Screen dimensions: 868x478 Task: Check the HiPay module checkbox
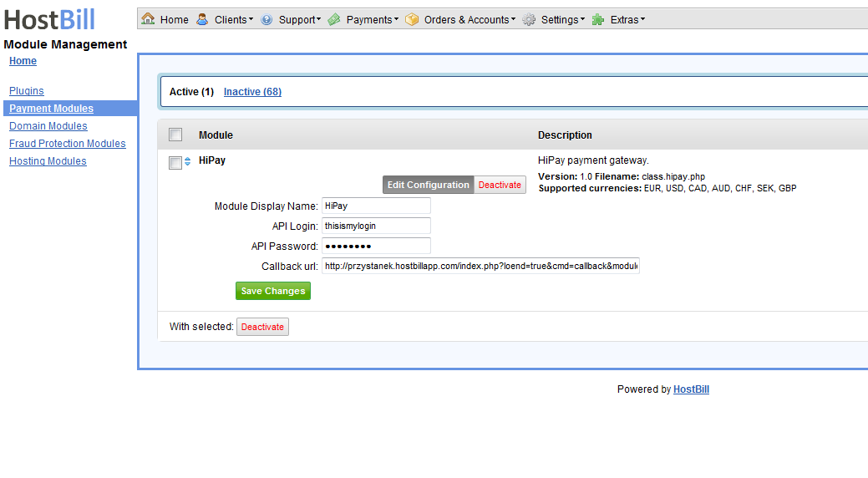click(175, 163)
